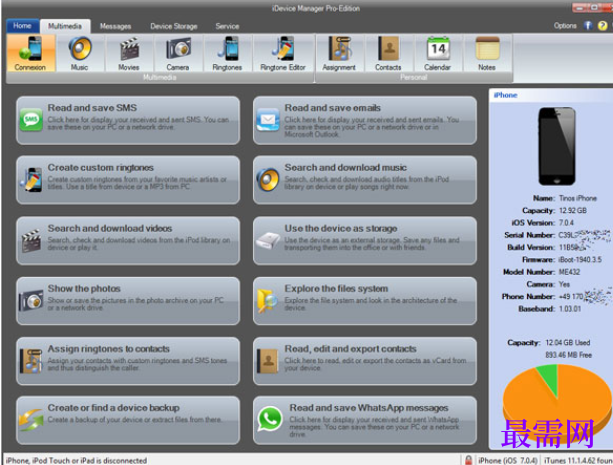This screenshot has width=613, height=465.
Task: Open the Calendar toolbar icon
Action: pyautogui.click(x=437, y=53)
